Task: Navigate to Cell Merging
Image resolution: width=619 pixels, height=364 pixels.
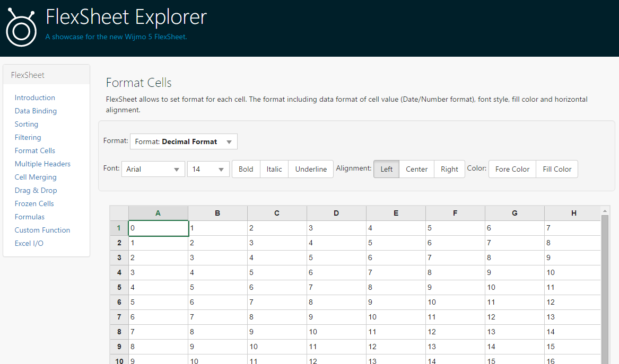Action: tap(36, 177)
